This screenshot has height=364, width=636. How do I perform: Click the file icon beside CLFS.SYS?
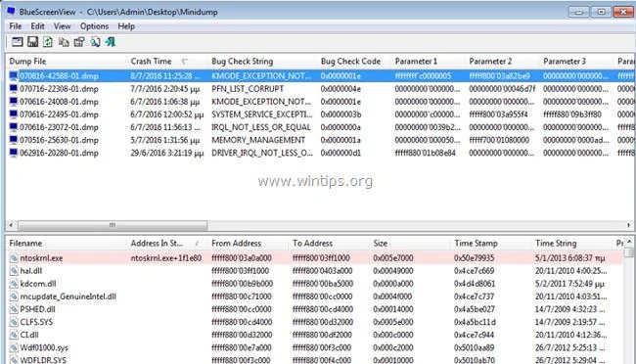point(14,322)
